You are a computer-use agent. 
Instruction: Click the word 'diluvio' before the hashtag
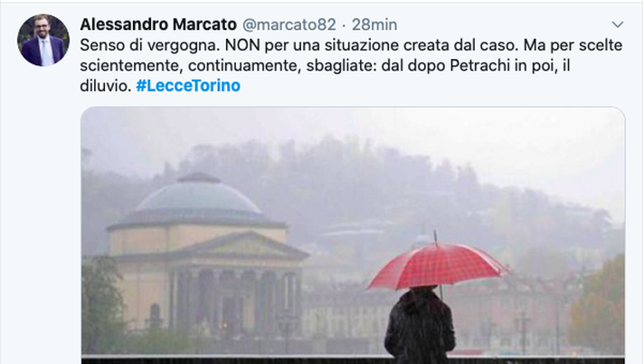click(105, 85)
